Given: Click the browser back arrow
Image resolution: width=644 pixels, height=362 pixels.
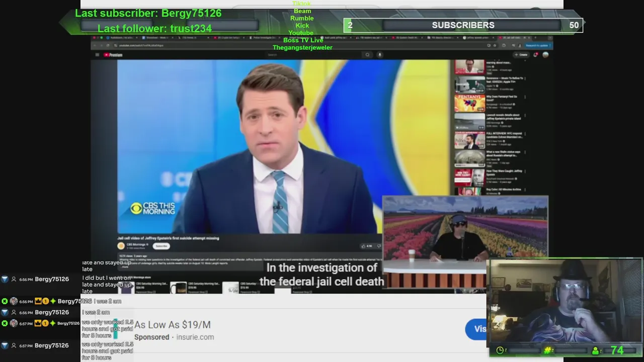Looking at the screenshot, I should (95, 45).
